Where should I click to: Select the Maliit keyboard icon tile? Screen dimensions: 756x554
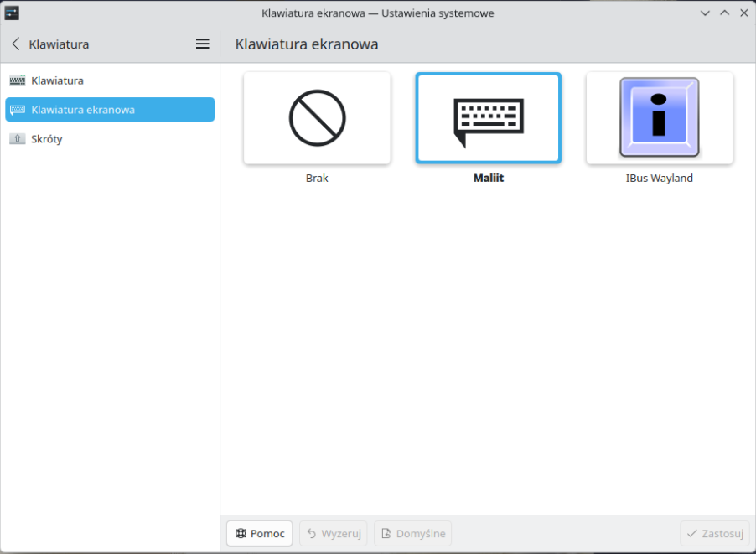pyautogui.click(x=489, y=118)
